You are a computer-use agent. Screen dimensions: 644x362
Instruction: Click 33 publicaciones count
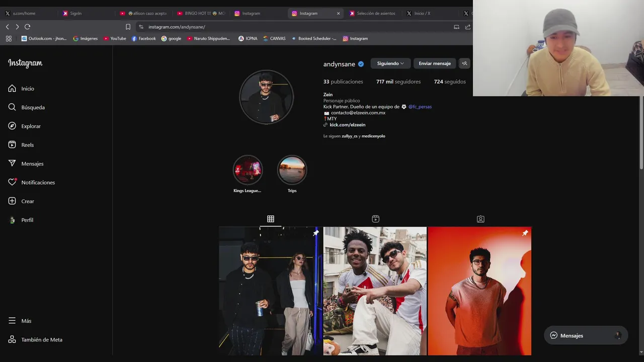[343, 81]
